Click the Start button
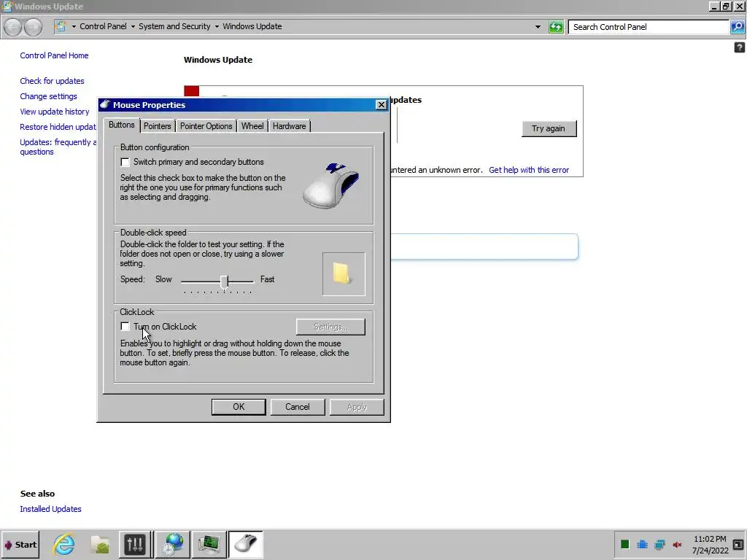The image size is (747, 560). (20, 544)
